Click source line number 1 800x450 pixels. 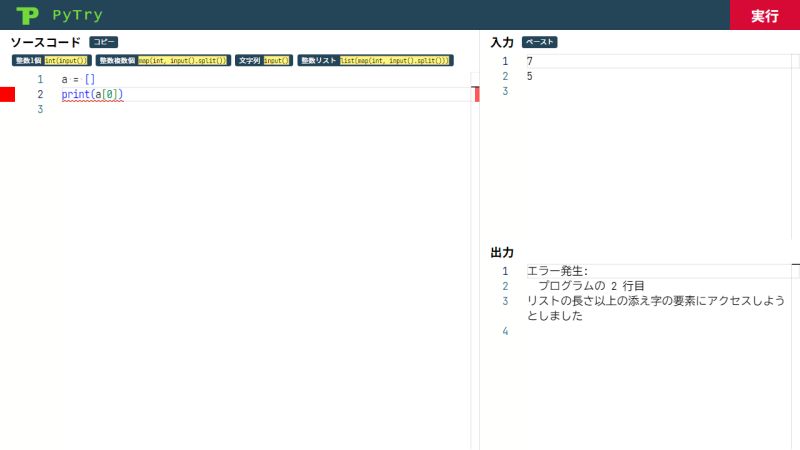[x=40, y=79]
